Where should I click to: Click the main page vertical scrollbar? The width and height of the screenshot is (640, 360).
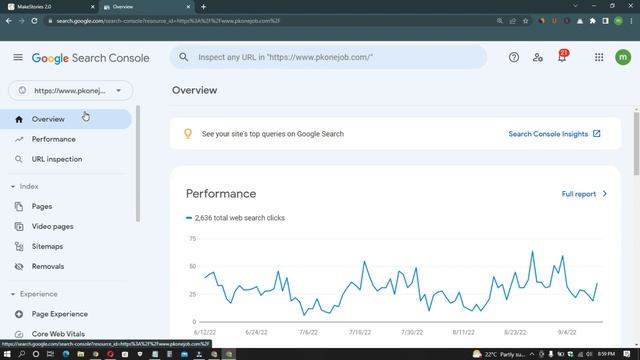636,143
